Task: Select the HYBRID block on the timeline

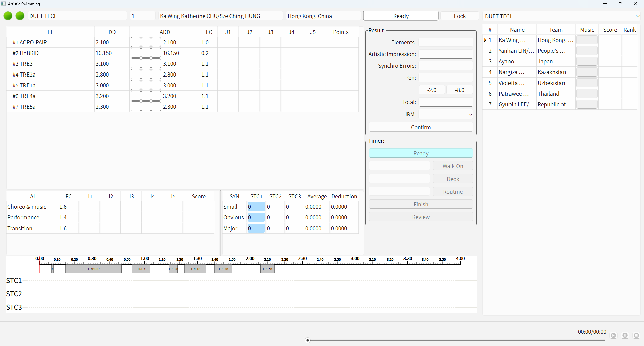Action: [x=94, y=269]
